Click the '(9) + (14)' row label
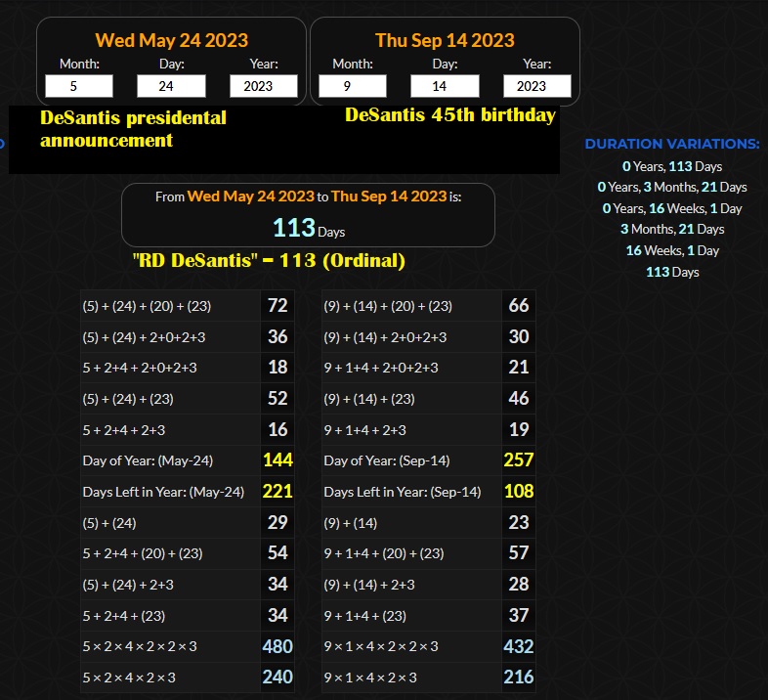768x700 pixels. [x=350, y=523]
